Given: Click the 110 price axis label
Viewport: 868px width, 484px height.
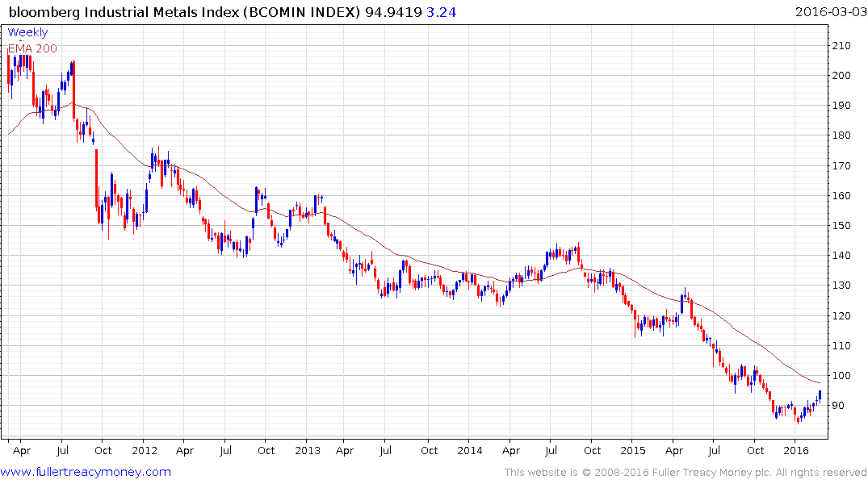Looking at the screenshot, I should point(841,346).
